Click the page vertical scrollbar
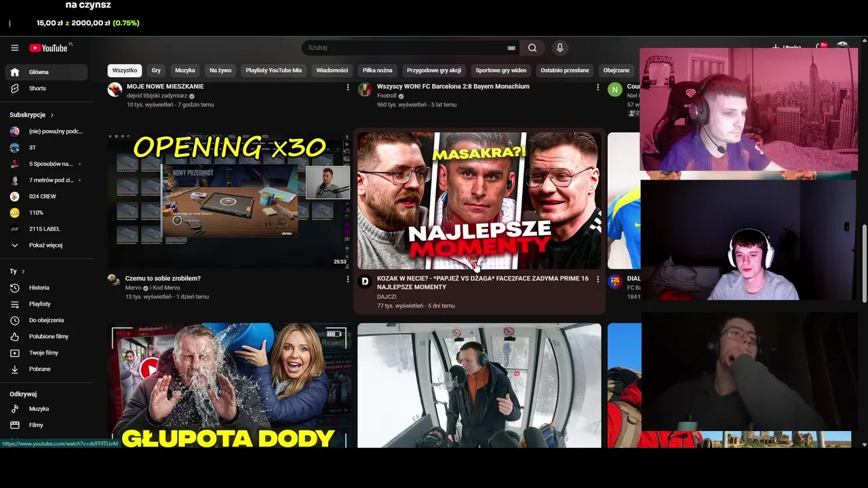Image resolution: width=868 pixels, height=488 pixels. point(864,264)
